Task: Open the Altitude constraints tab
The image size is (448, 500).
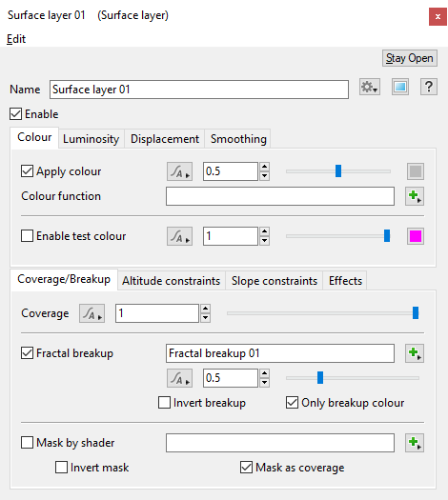Action: (x=172, y=281)
